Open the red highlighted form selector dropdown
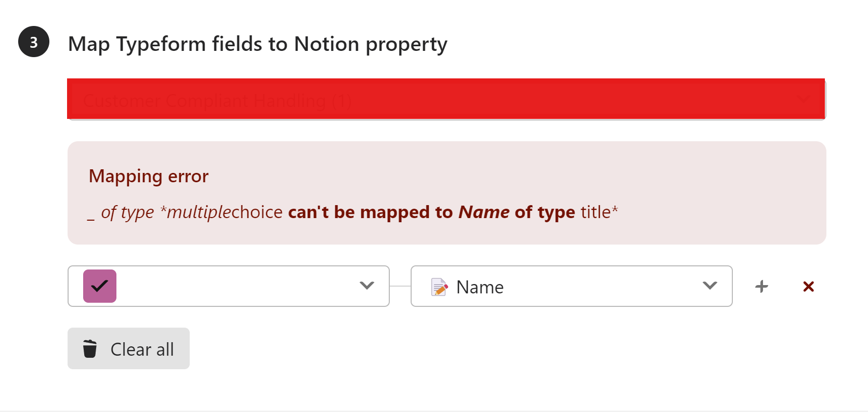The width and height of the screenshot is (868, 418). (446, 99)
